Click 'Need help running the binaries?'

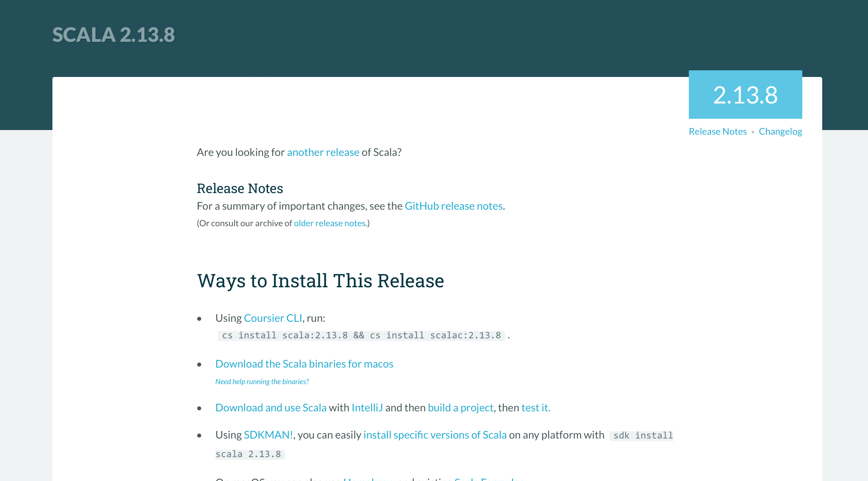click(262, 381)
